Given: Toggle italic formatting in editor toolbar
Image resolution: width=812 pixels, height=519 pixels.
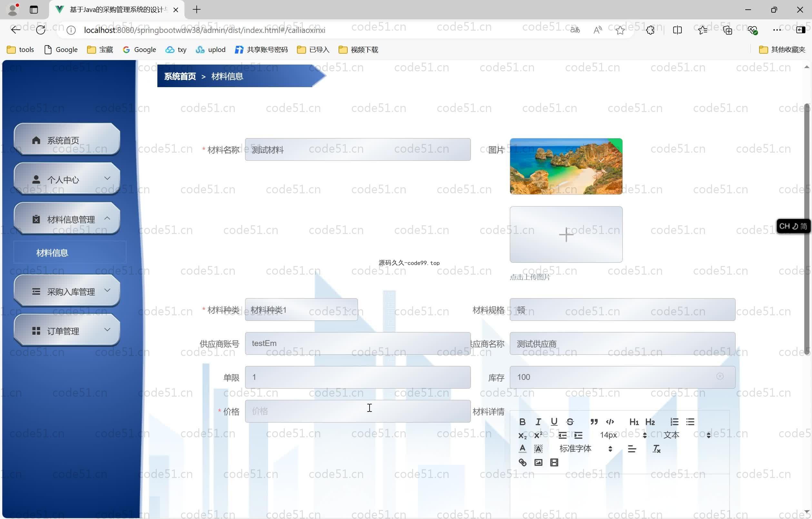Looking at the screenshot, I should point(538,422).
